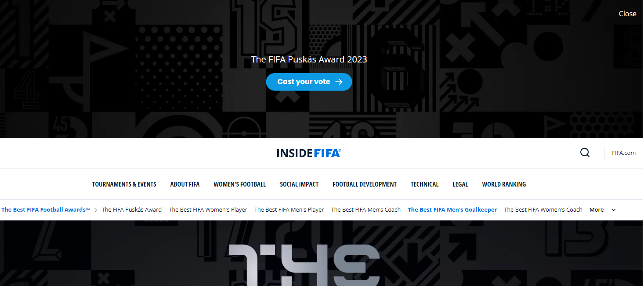The height and width of the screenshot is (286, 644).
Task: Open Social Impact menu
Action: pos(299,184)
